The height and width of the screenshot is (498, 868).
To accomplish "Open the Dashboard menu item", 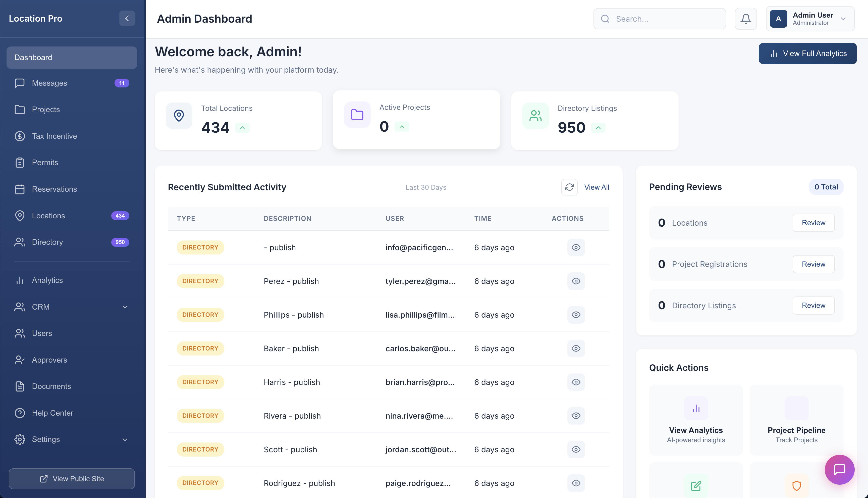I will point(72,58).
